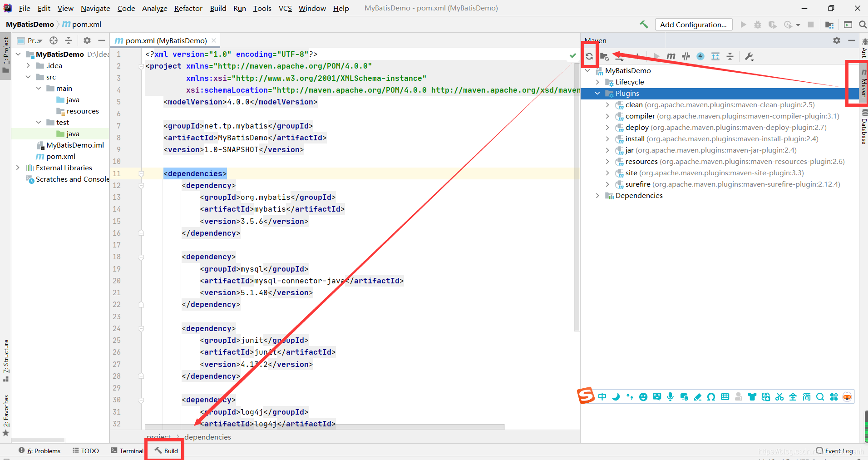Expand Lifecycle node in Maven tree
The width and height of the screenshot is (868, 460).
click(x=597, y=82)
